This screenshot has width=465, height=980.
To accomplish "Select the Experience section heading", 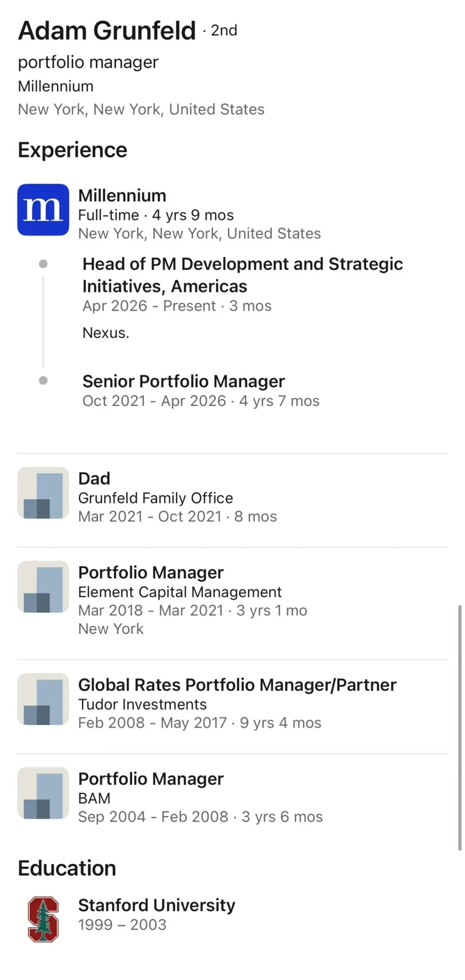I will click(x=72, y=150).
